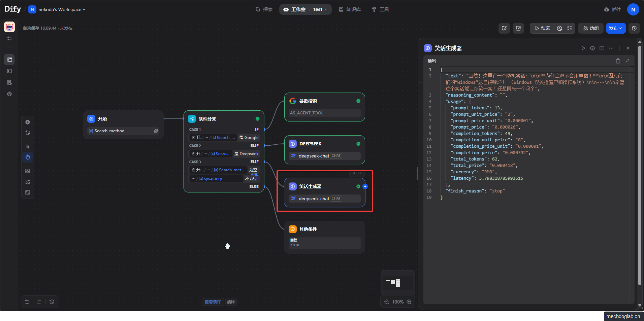Open the version history clock icon
Image resolution: width=644 pixels, height=321 pixels.
[x=634, y=28]
